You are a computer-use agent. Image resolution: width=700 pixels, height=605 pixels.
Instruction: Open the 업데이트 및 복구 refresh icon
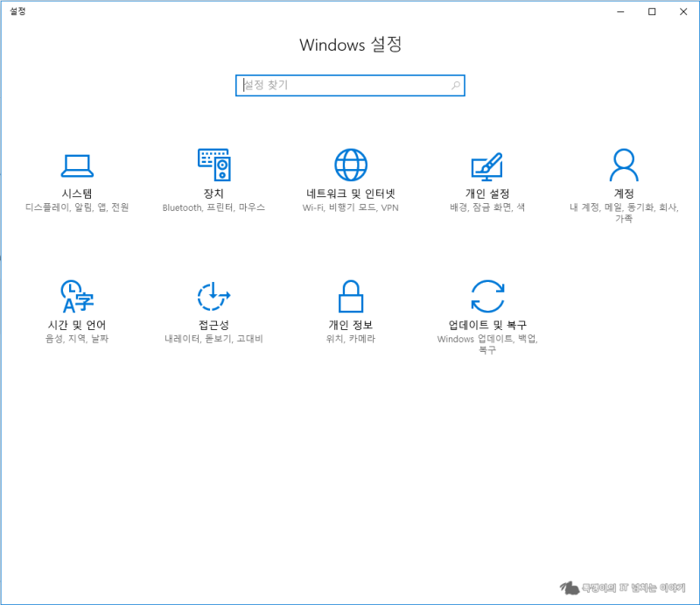coord(487,296)
